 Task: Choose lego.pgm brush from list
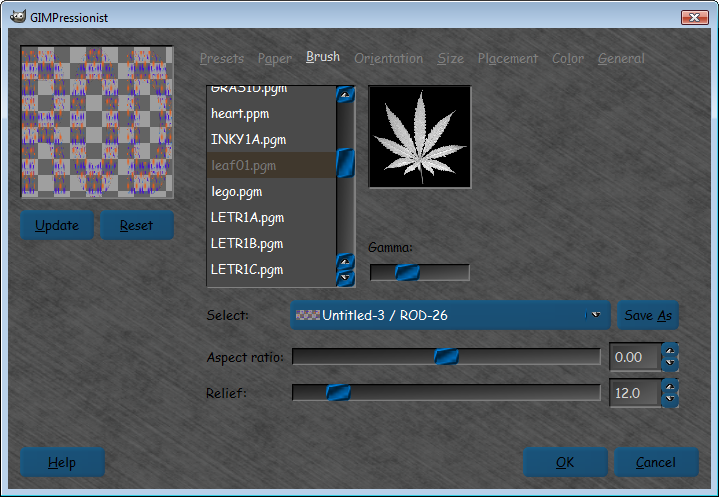[x=271, y=191]
